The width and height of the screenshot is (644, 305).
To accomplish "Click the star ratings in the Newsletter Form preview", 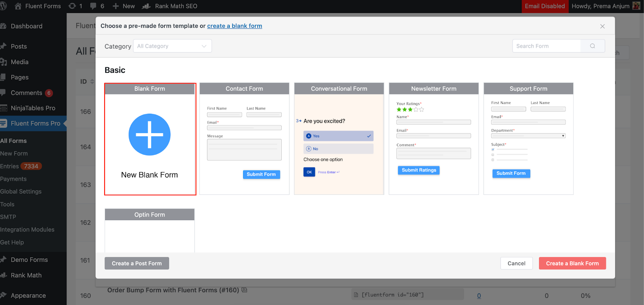I will click(x=410, y=109).
